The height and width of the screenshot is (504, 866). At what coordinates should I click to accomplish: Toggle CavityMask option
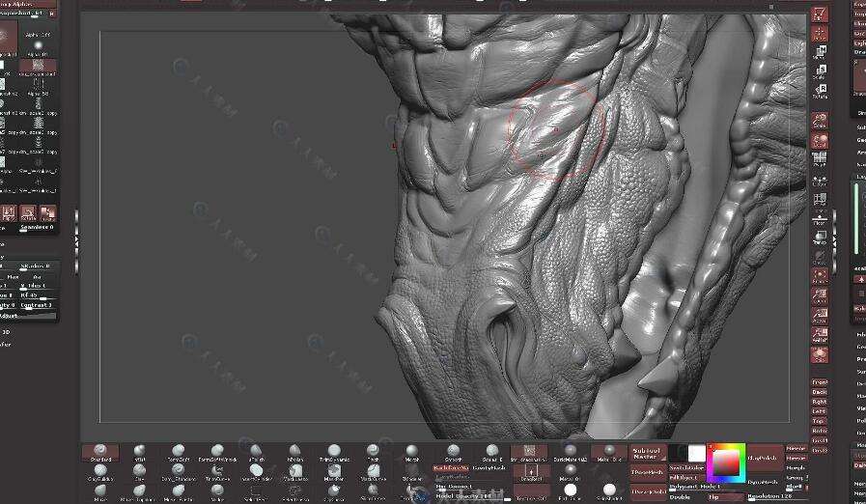pos(489,467)
